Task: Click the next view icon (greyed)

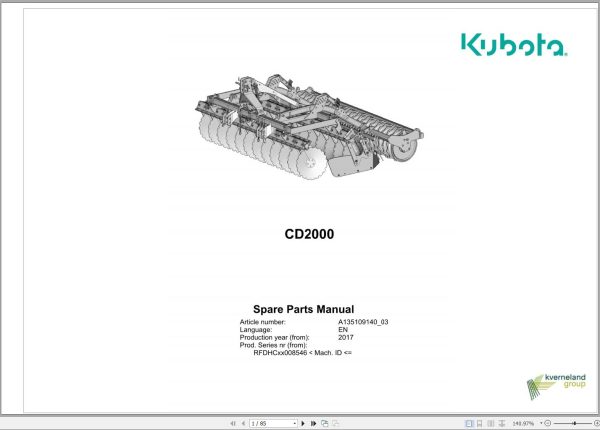Action: tap(336, 423)
